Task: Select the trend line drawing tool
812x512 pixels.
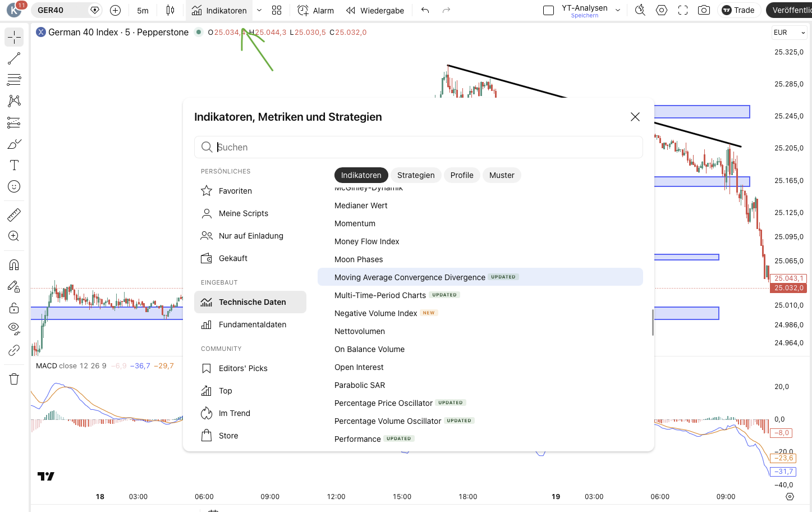Action: coord(13,58)
